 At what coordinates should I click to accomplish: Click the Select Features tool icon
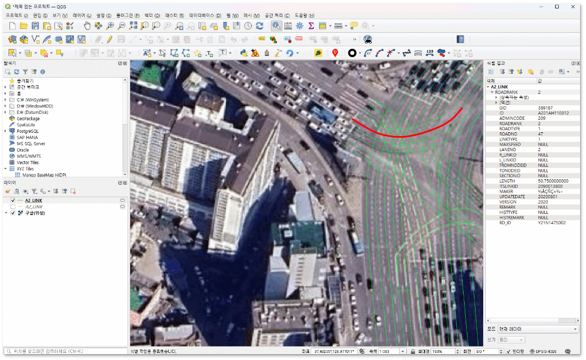(x=12, y=53)
